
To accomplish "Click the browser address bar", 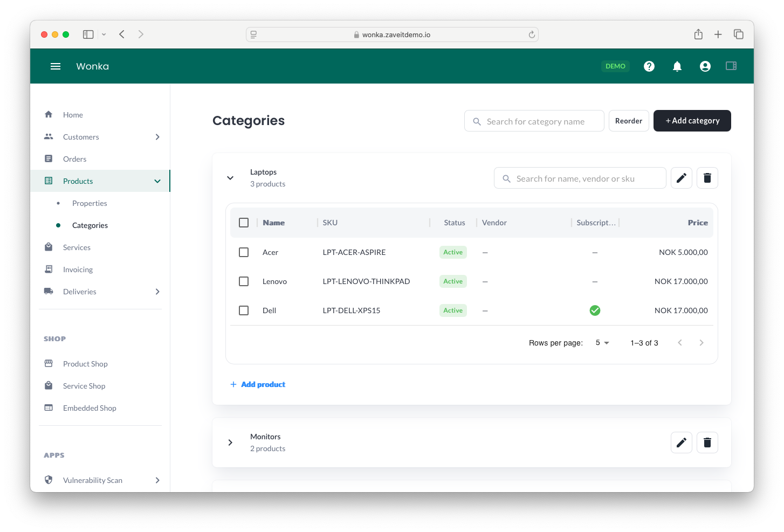I will (392, 34).
